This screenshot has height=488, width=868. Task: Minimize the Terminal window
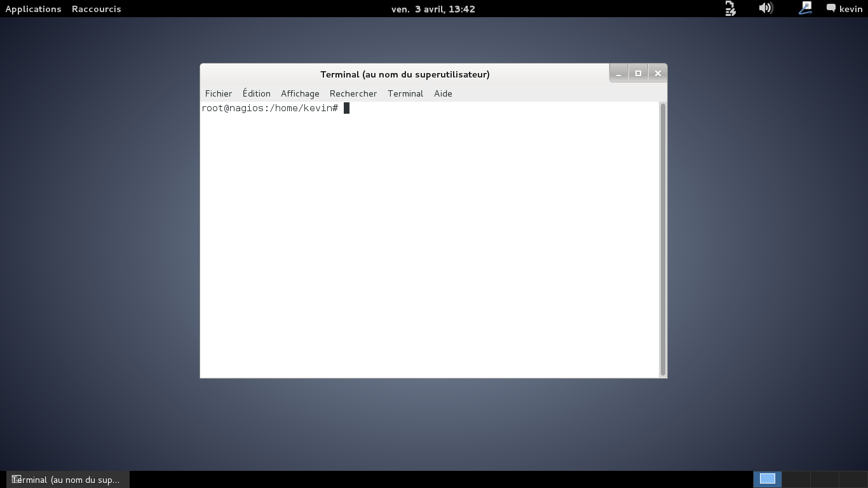[x=618, y=74]
